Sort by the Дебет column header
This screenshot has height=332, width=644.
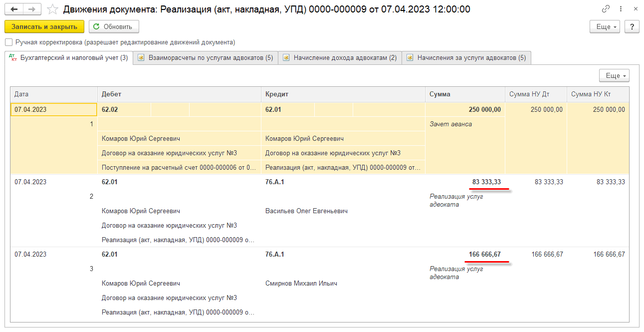tap(179, 94)
